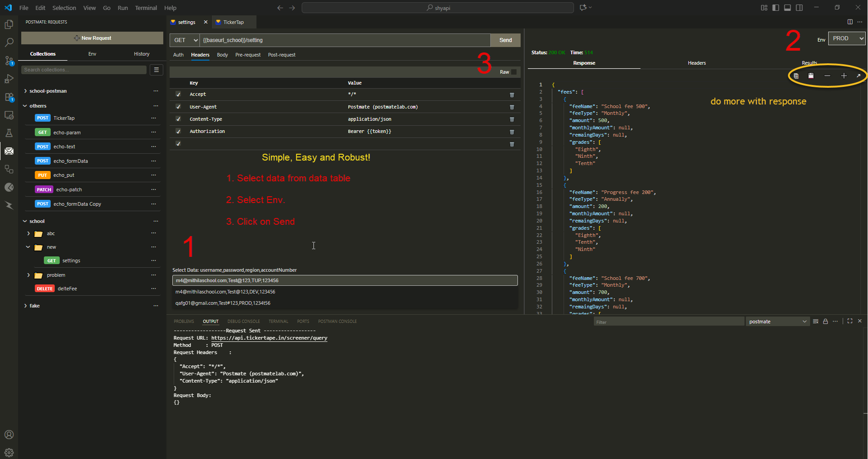Click the New Request button

click(92, 38)
